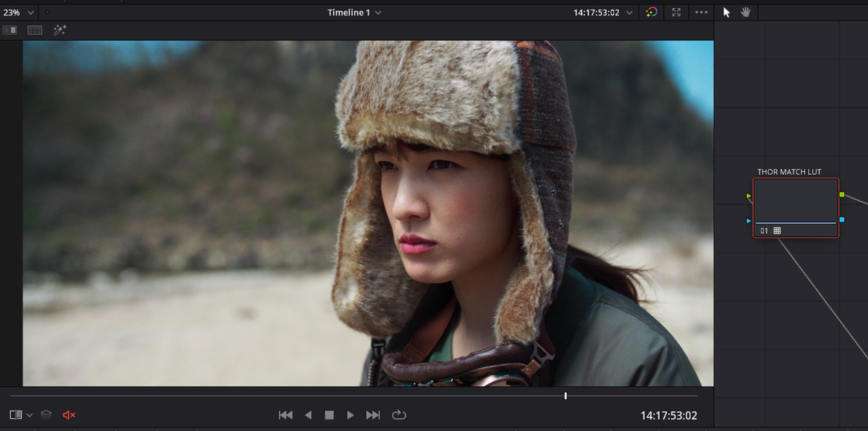This screenshot has height=431, width=868.
Task: Toggle the highlight magic wand
Action: pos(60,30)
